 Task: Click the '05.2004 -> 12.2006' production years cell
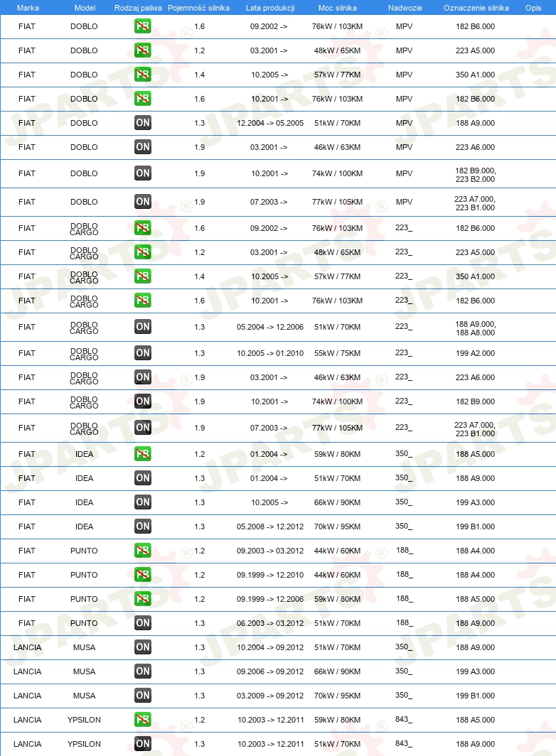(x=269, y=327)
